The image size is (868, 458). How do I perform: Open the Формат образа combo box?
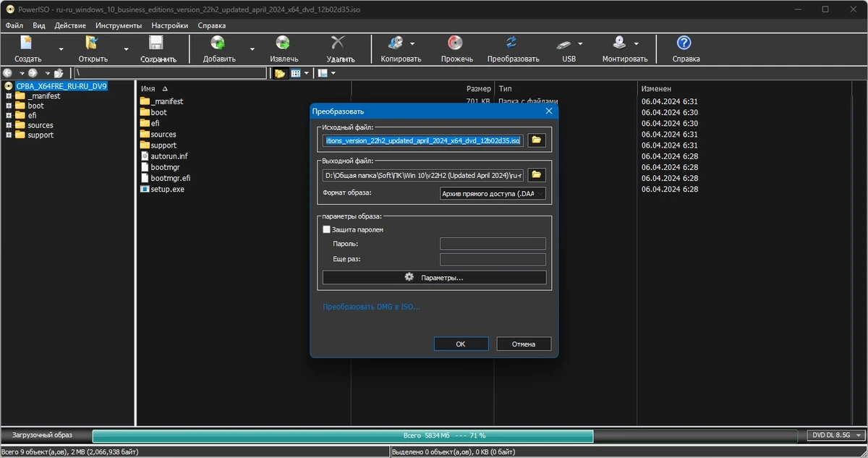pos(493,193)
